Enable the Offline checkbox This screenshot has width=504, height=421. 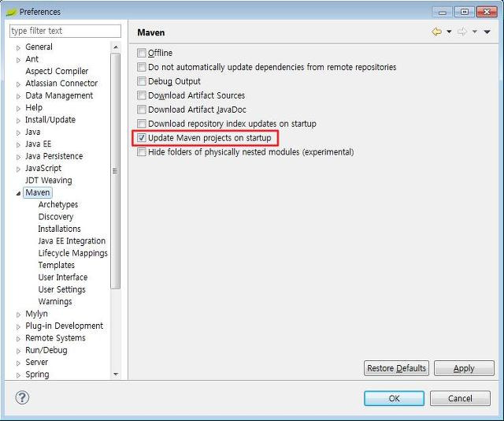click(142, 53)
